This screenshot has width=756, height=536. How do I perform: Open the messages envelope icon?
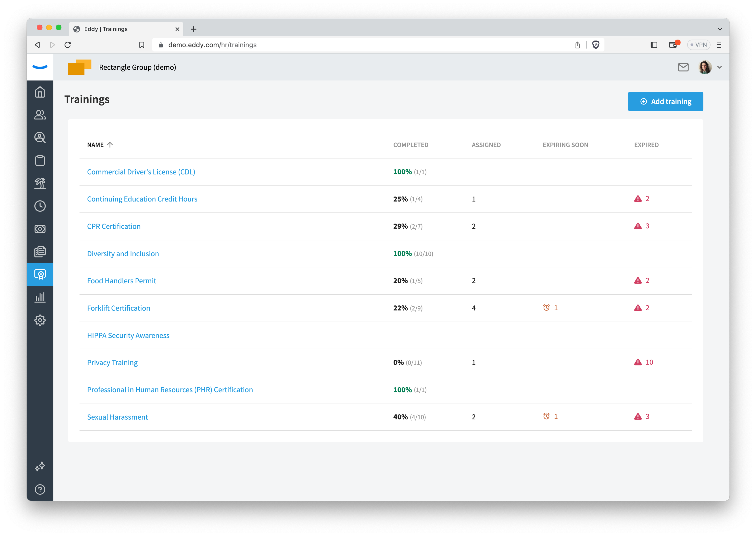tap(683, 67)
